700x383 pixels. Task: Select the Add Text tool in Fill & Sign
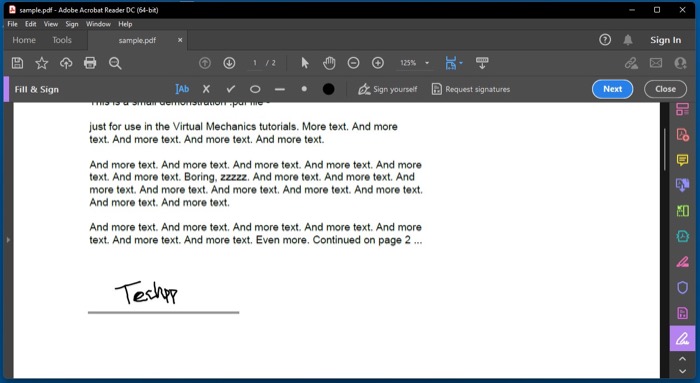pos(182,89)
